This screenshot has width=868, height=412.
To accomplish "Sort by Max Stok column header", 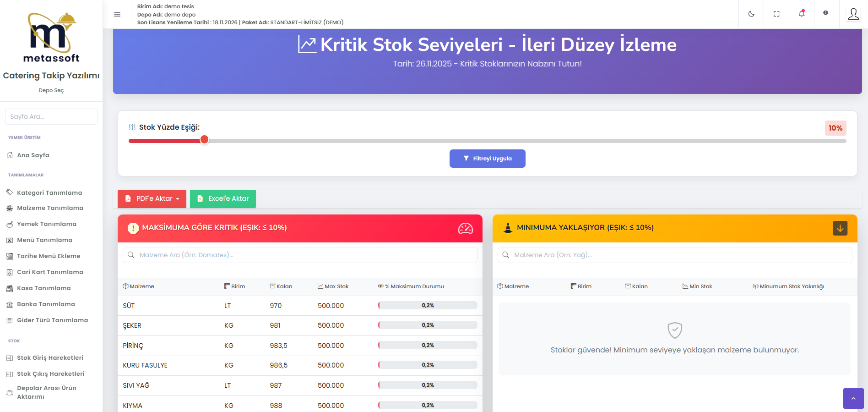I will coord(336,286).
